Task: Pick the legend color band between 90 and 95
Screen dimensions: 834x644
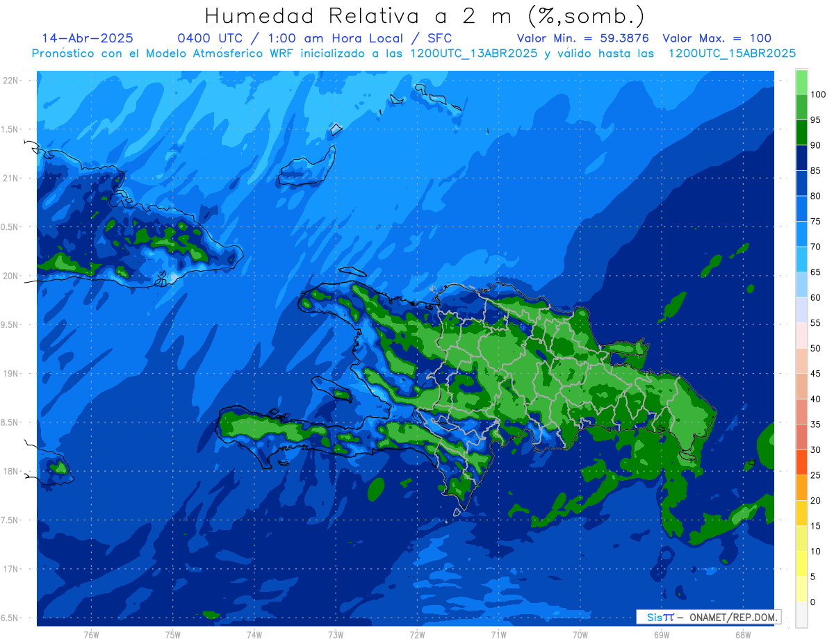Action: coord(801,132)
